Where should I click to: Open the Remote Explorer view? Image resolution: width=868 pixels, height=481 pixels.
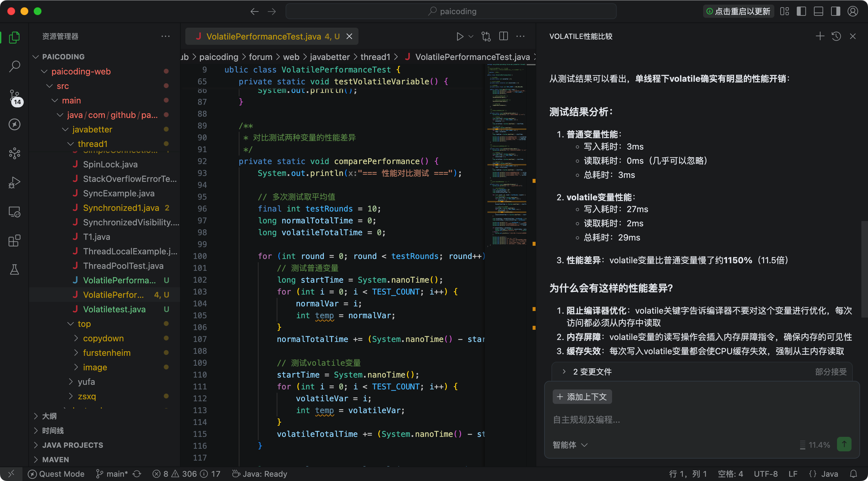point(14,212)
